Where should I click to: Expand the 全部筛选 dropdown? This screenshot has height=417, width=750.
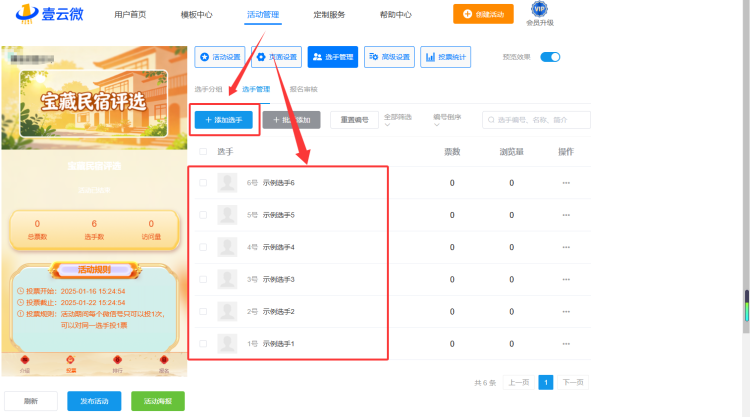397,120
